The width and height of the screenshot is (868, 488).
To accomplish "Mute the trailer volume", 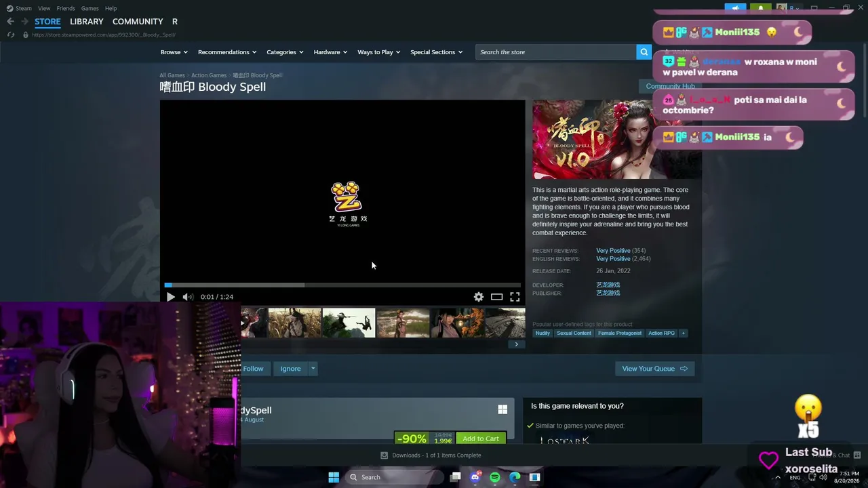I will pos(188,297).
